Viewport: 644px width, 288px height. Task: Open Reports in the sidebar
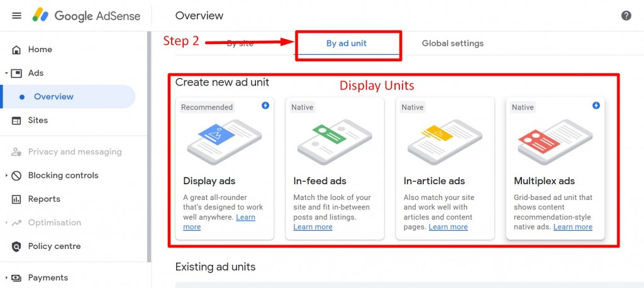(x=44, y=199)
